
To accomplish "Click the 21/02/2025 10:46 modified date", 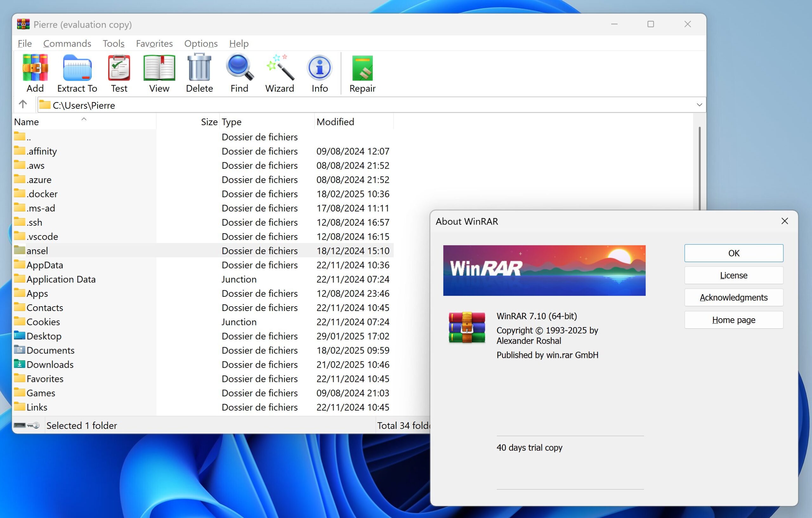I will coord(353,364).
